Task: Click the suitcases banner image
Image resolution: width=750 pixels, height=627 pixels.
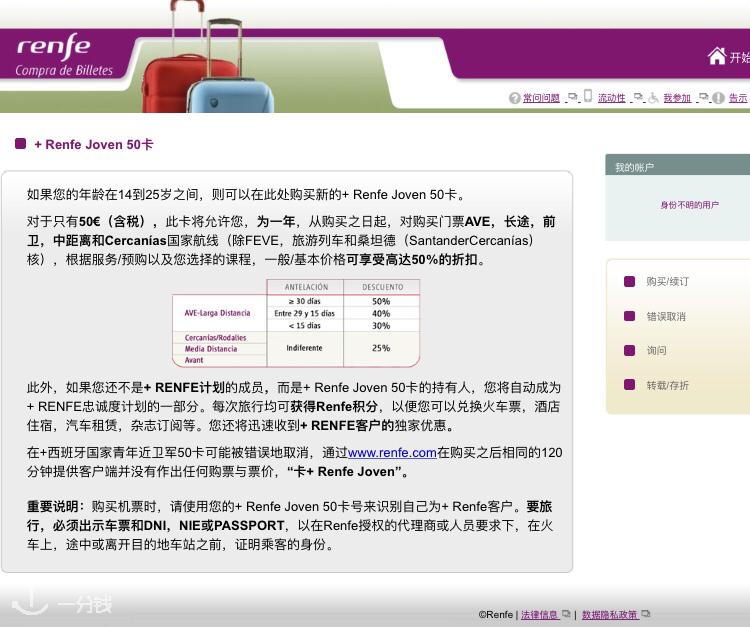Action: point(208,56)
